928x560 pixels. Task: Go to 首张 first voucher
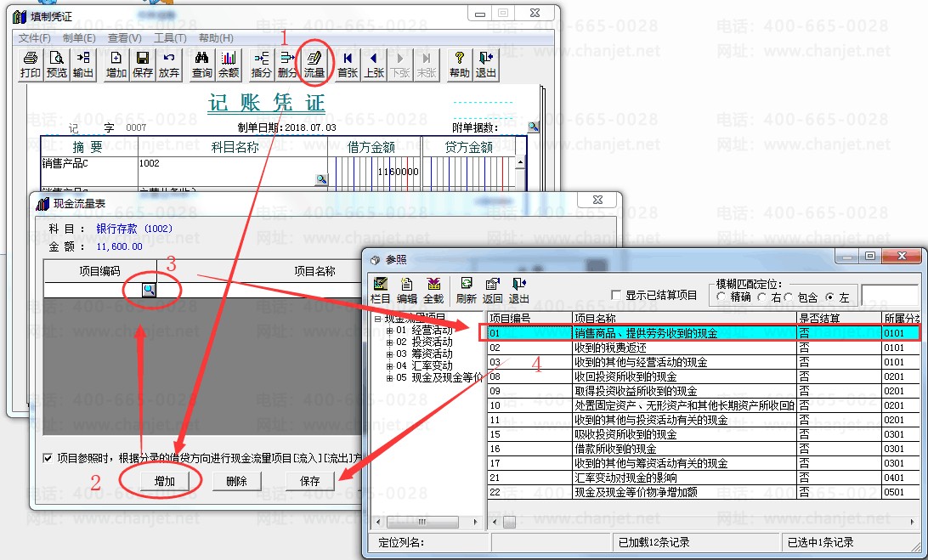(x=348, y=65)
